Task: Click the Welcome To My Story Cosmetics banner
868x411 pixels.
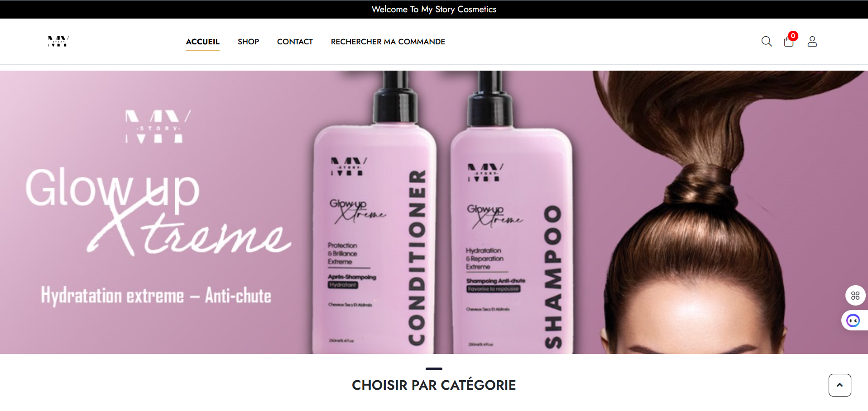Action: 434,9
